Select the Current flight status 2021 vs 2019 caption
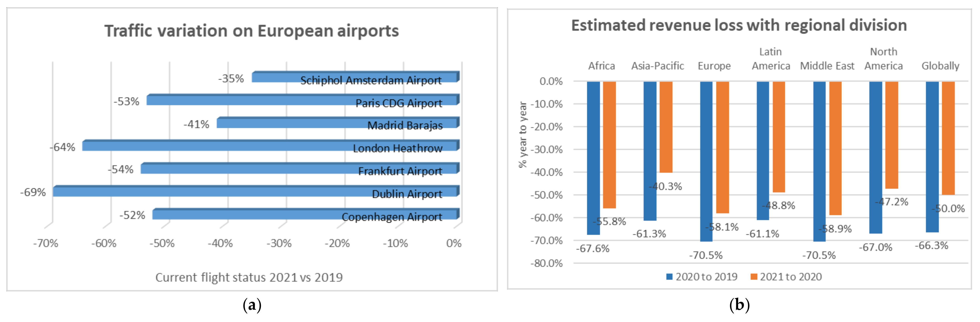The width and height of the screenshot is (980, 322). (249, 278)
